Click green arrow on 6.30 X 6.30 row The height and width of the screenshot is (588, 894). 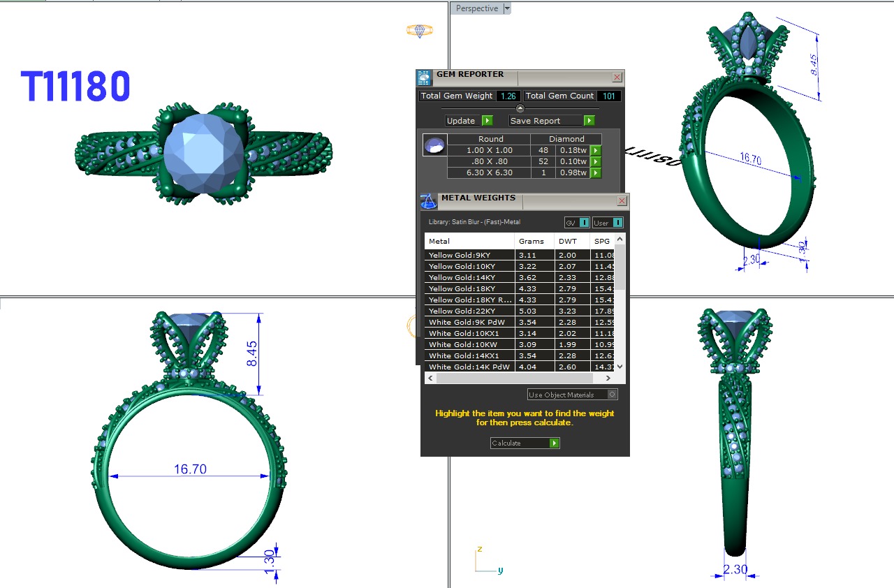pyautogui.click(x=596, y=172)
